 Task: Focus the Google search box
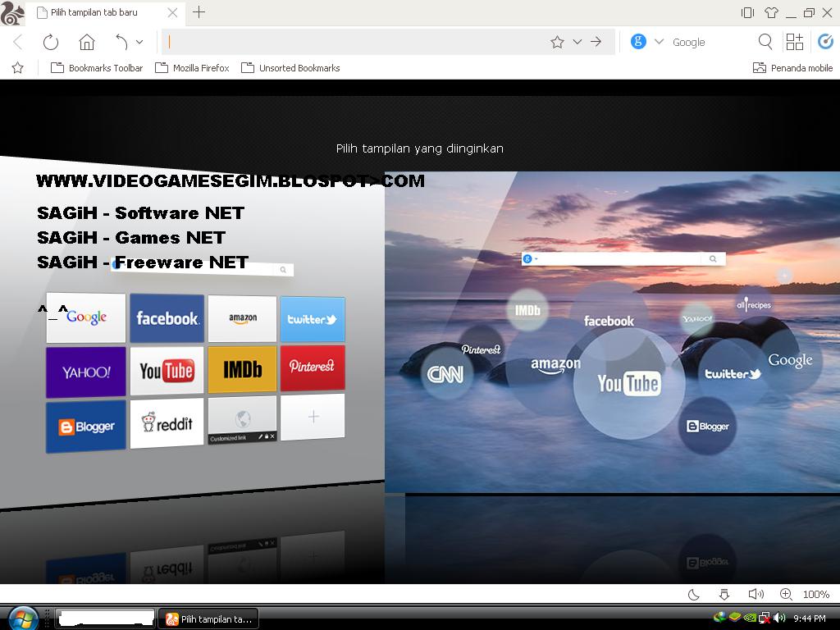710,43
